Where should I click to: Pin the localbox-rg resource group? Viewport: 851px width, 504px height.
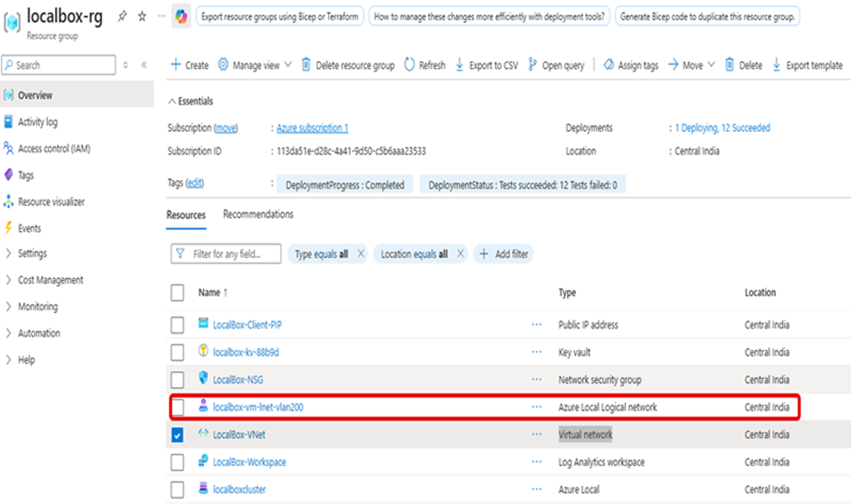(x=122, y=17)
